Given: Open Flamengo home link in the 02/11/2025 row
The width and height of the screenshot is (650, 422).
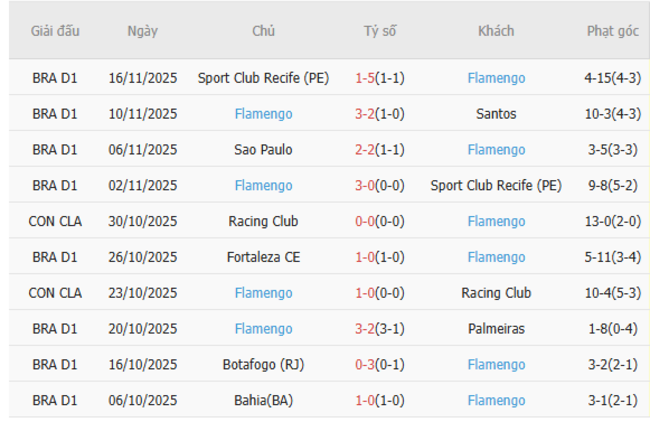Looking at the screenshot, I should (x=263, y=186).
